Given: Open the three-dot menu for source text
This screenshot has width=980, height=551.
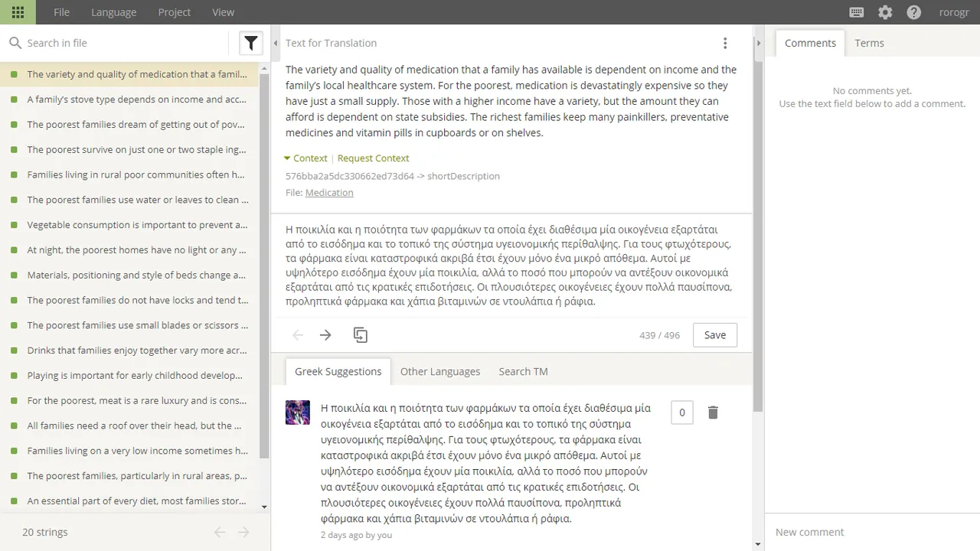Looking at the screenshot, I should point(725,43).
